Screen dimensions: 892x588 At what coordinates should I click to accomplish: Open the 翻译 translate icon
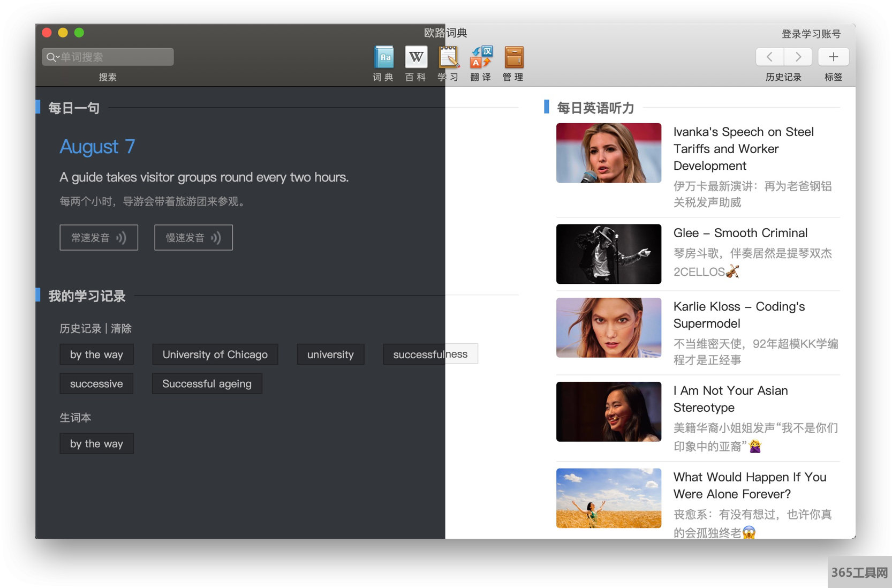click(481, 58)
